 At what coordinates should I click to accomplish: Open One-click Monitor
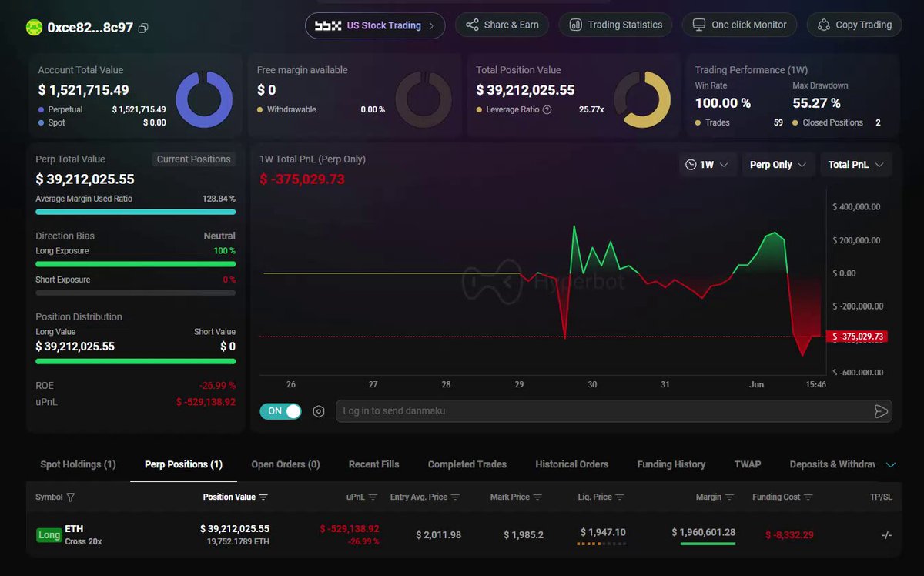click(x=740, y=25)
